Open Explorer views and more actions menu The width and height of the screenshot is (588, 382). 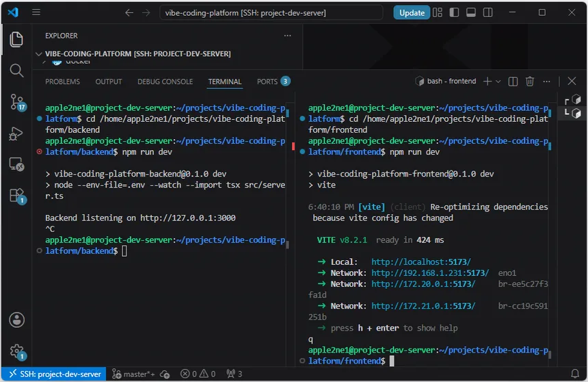287,36
